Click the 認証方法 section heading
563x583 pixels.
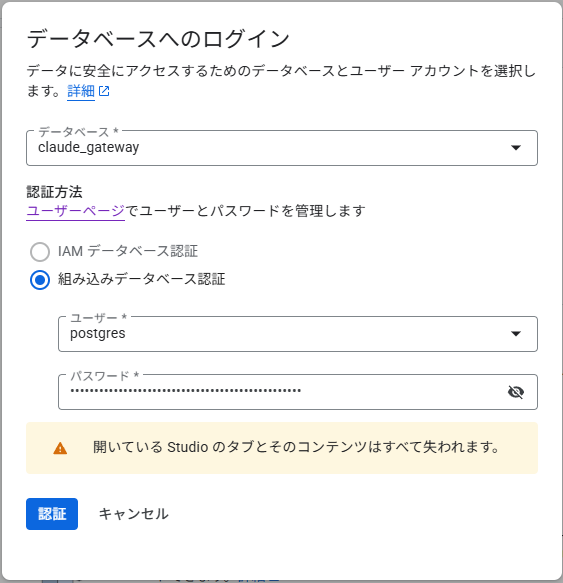tap(54, 192)
